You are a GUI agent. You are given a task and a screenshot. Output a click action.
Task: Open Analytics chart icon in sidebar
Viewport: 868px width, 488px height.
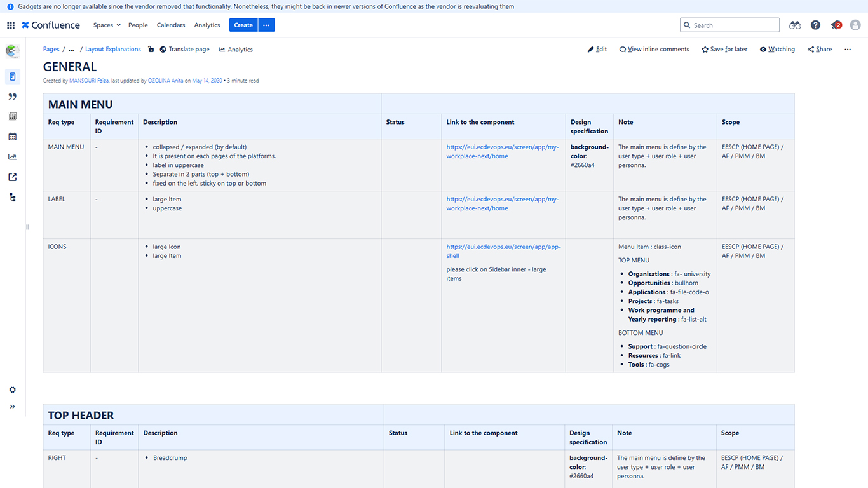(12, 157)
